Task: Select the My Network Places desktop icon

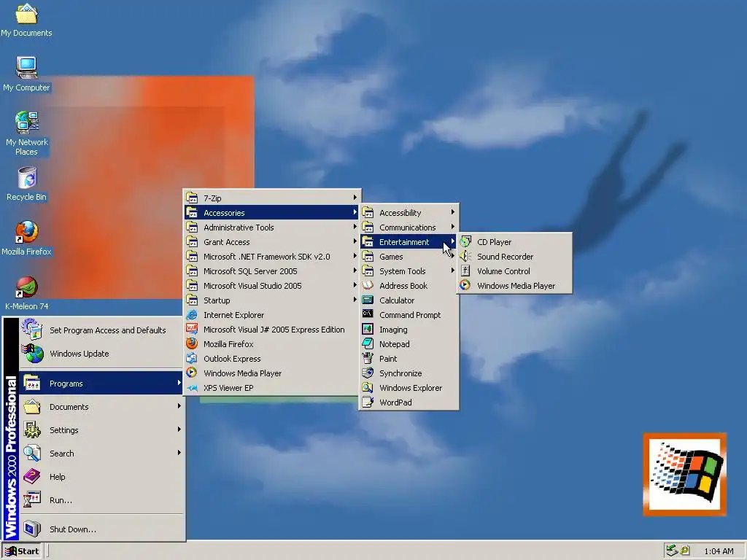Action: click(x=27, y=133)
